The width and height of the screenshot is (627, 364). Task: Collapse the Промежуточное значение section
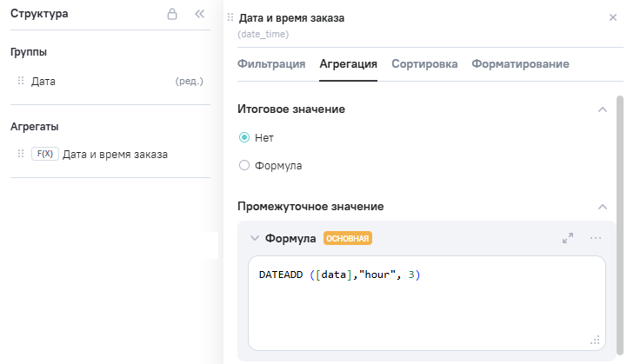click(601, 207)
